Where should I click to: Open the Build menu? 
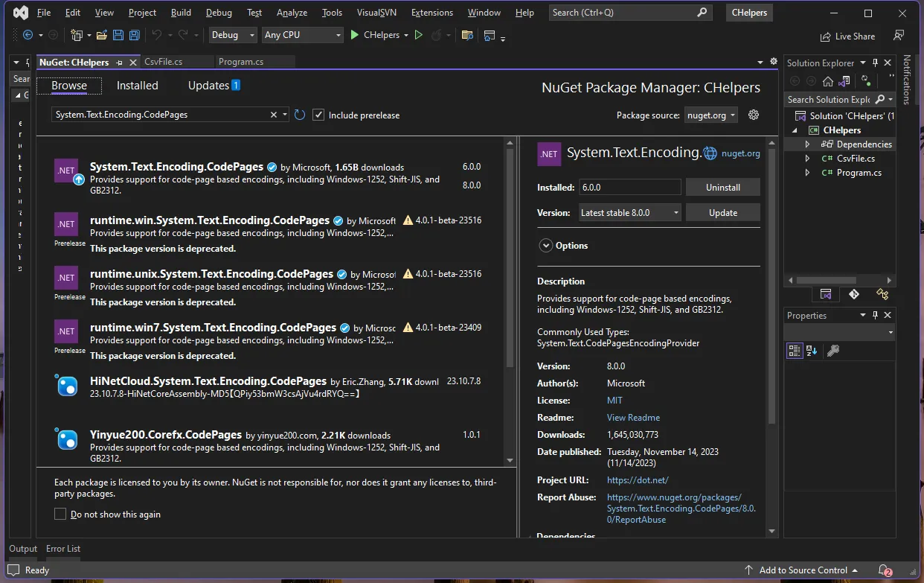click(x=181, y=13)
